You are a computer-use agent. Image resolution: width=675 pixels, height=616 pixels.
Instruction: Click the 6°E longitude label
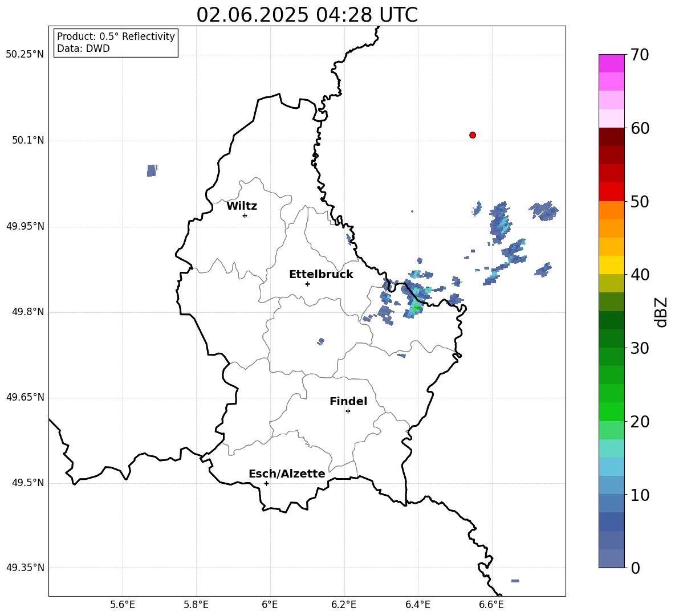point(270,605)
